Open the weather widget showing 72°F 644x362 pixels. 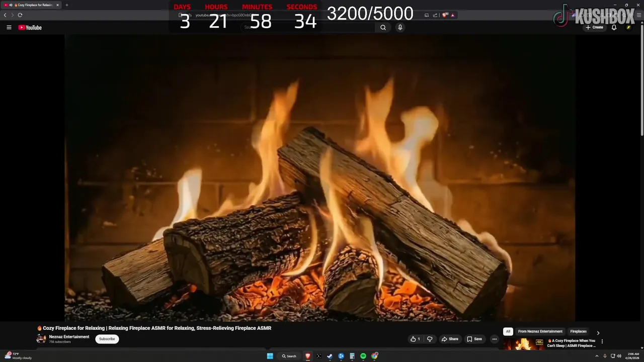(x=19, y=356)
